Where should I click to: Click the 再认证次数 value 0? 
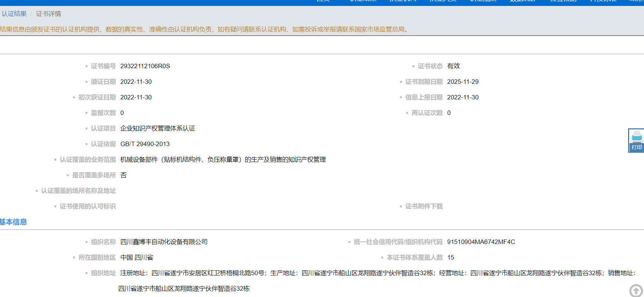click(x=449, y=113)
